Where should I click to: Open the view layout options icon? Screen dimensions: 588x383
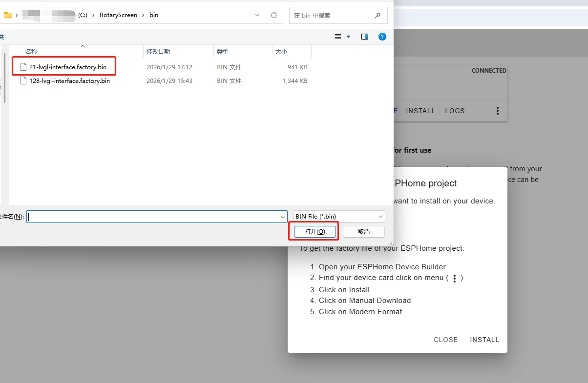pyautogui.click(x=338, y=37)
